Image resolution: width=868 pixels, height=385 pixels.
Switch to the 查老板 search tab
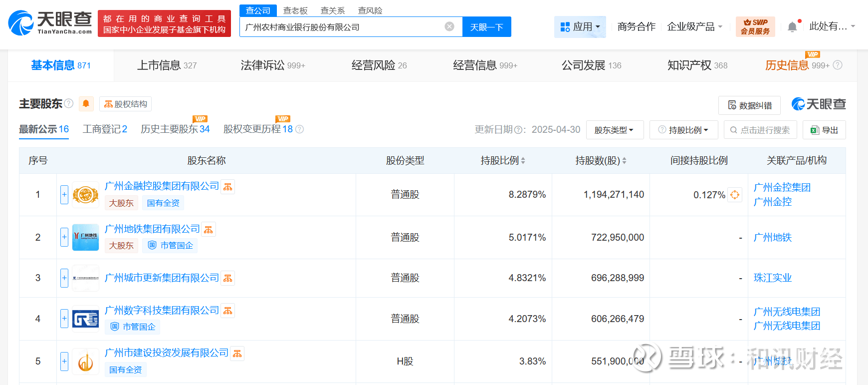click(295, 10)
